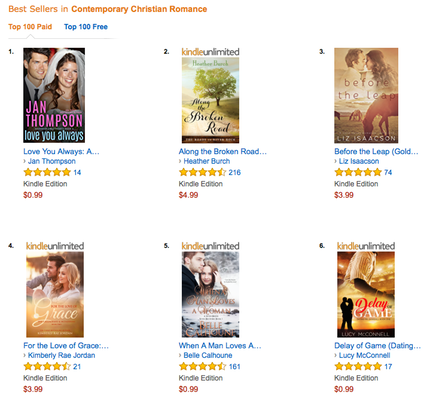Click the star rating for Love You Always

point(47,172)
